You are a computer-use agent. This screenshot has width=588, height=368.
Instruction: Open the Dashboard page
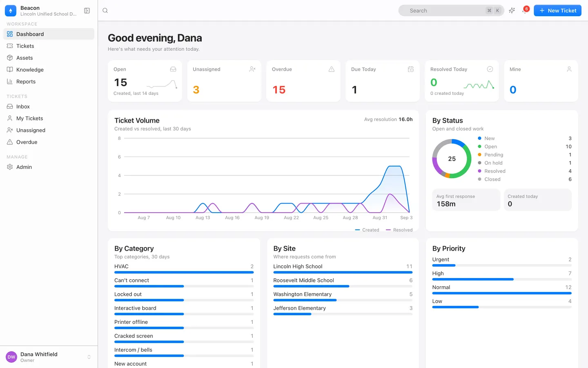49,34
